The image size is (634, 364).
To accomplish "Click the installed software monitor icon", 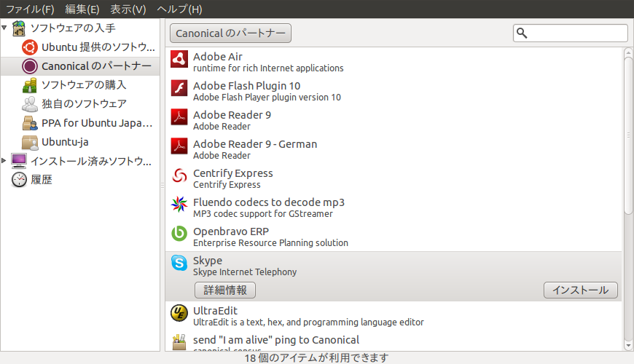I will 19,161.
